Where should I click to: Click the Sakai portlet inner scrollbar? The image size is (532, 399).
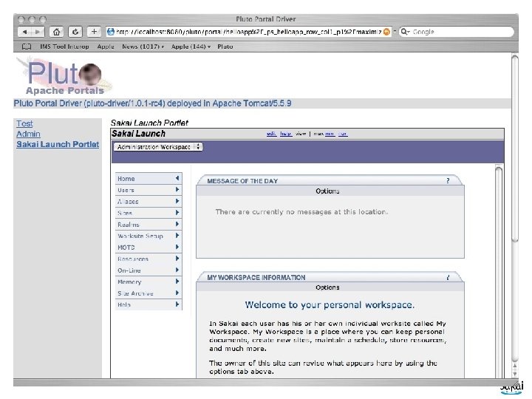click(x=499, y=271)
